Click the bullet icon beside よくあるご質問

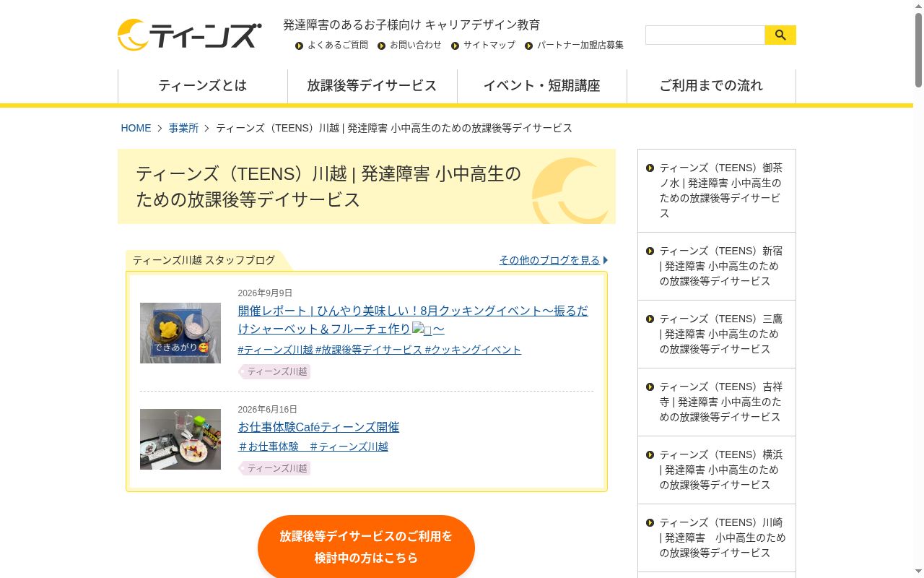299,46
